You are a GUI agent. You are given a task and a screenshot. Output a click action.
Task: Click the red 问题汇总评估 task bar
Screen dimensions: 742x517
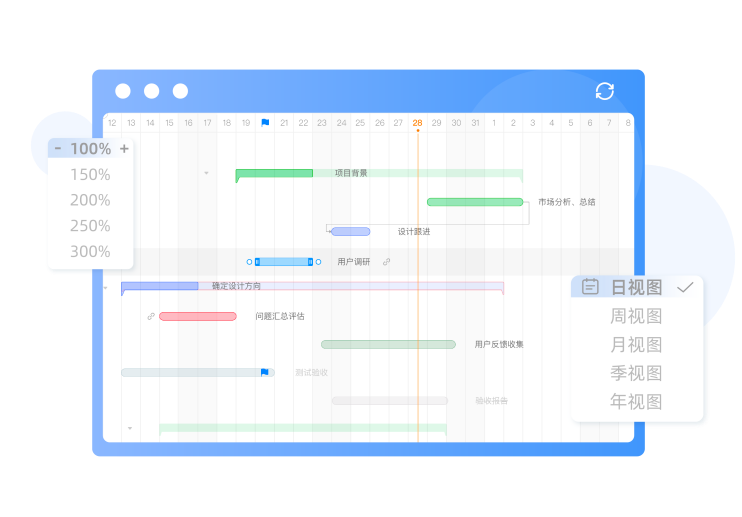(x=198, y=316)
